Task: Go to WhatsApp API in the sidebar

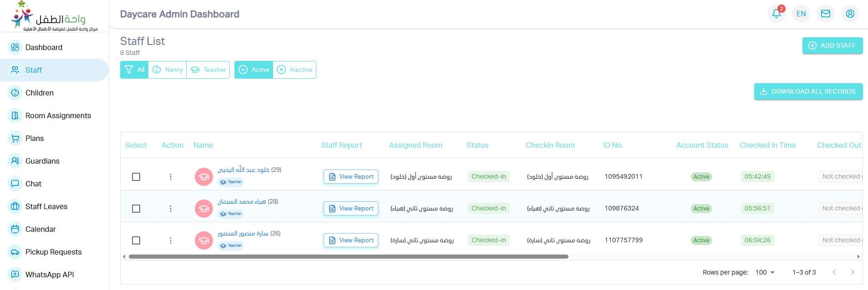Action: pyautogui.click(x=49, y=275)
